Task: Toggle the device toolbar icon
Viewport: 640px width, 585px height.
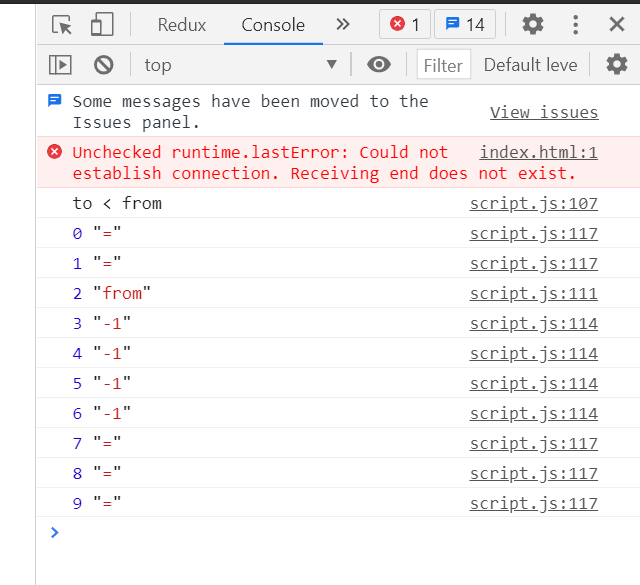Action: click(102, 24)
